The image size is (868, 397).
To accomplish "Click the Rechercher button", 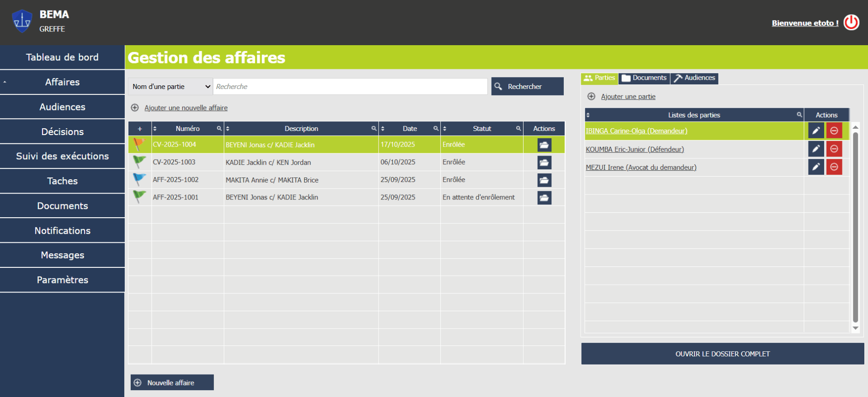I will click(x=527, y=87).
